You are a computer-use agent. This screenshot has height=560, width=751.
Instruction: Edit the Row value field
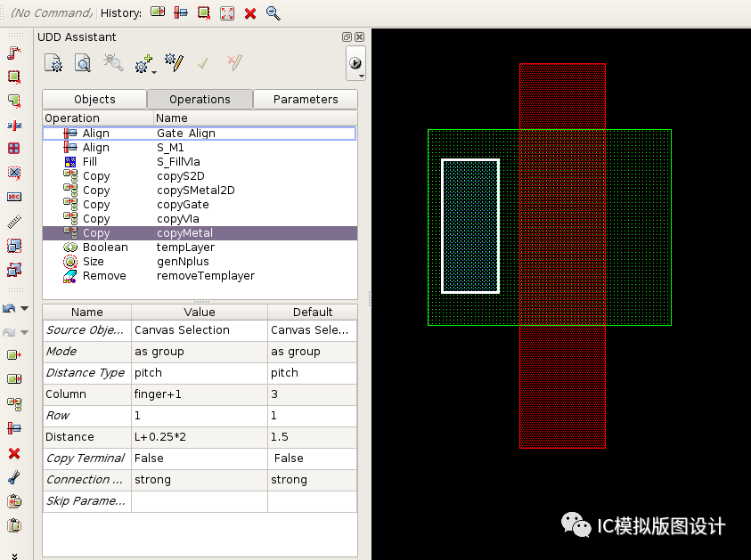point(200,416)
